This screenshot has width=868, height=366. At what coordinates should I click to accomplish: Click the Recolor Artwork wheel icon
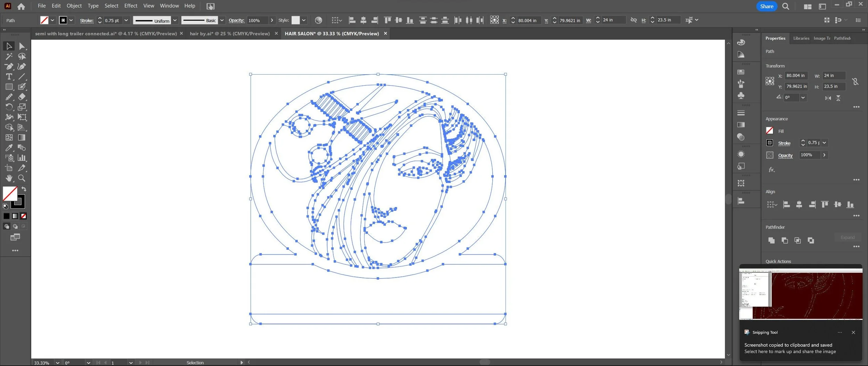pyautogui.click(x=318, y=20)
